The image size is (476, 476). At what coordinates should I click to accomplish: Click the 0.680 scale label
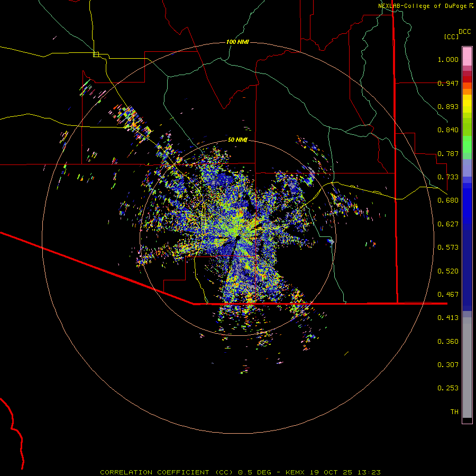448,200
